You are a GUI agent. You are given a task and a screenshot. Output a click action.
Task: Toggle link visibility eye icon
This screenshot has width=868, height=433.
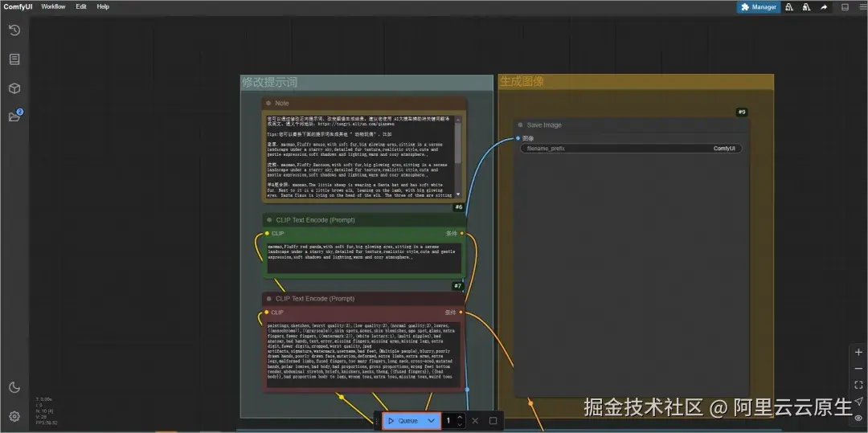[858, 418]
